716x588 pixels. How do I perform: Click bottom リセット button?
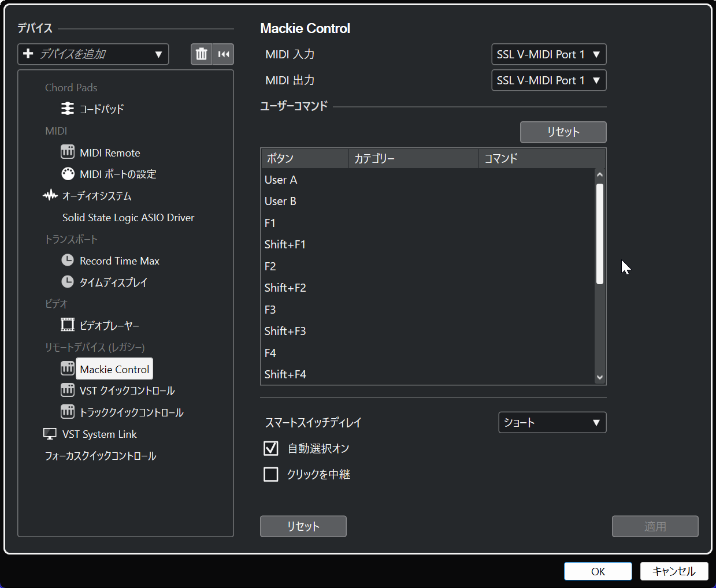[x=303, y=526]
